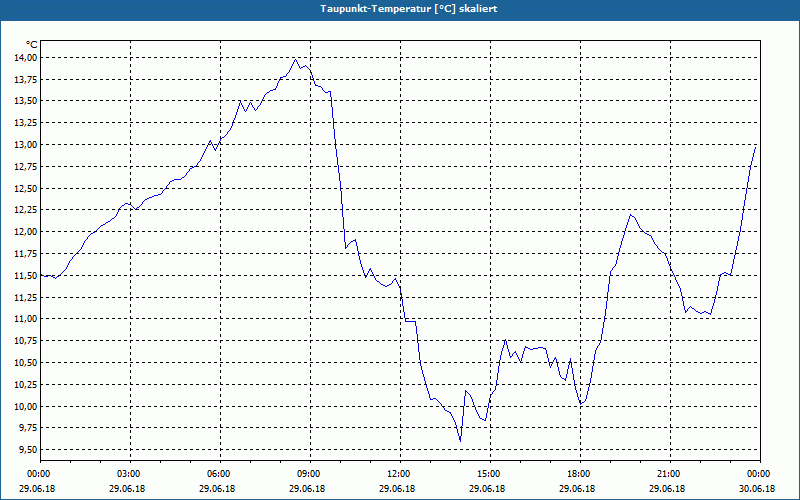Pick the 11,00 y-axis tick label
This screenshot has height=500, width=800.
(x=26, y=319)
